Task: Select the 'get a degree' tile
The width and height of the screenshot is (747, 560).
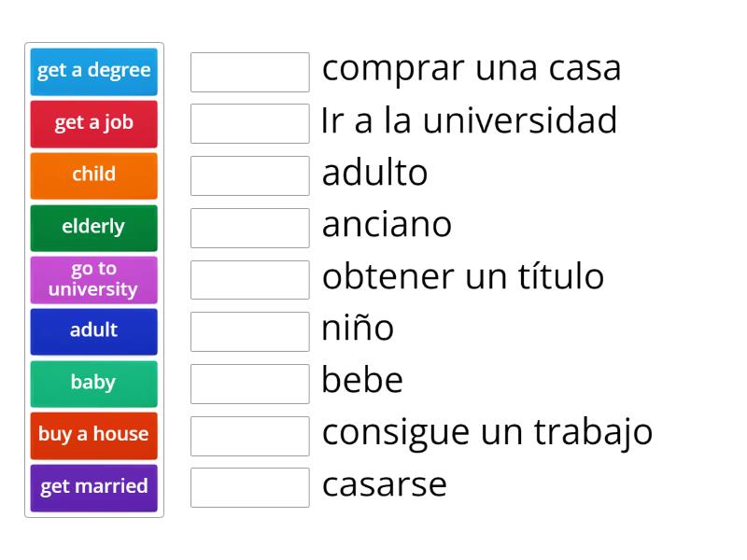Action: [x=93, y=72]
